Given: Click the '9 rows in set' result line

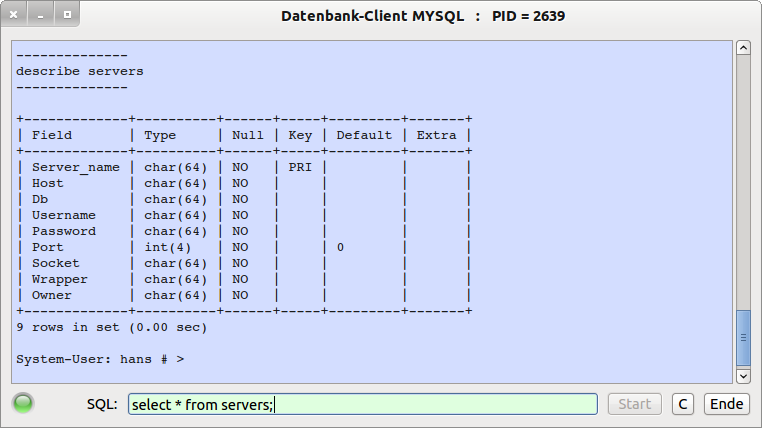Looking at the screenshot, I should click(112, 327).
